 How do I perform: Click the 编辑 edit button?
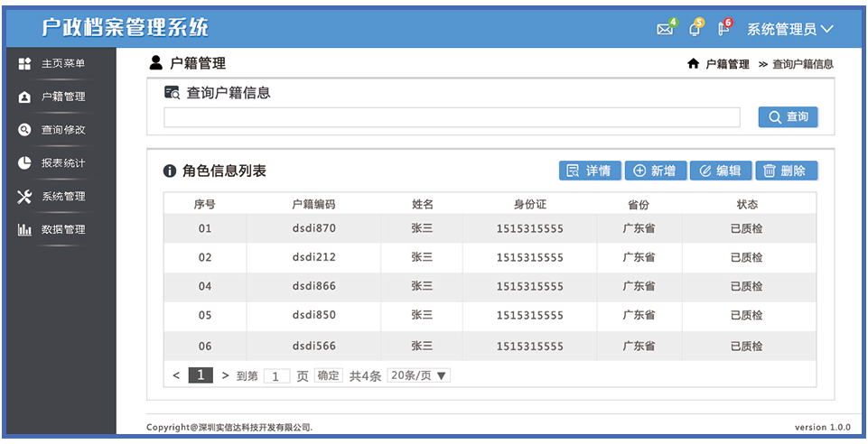coord(721,171)
